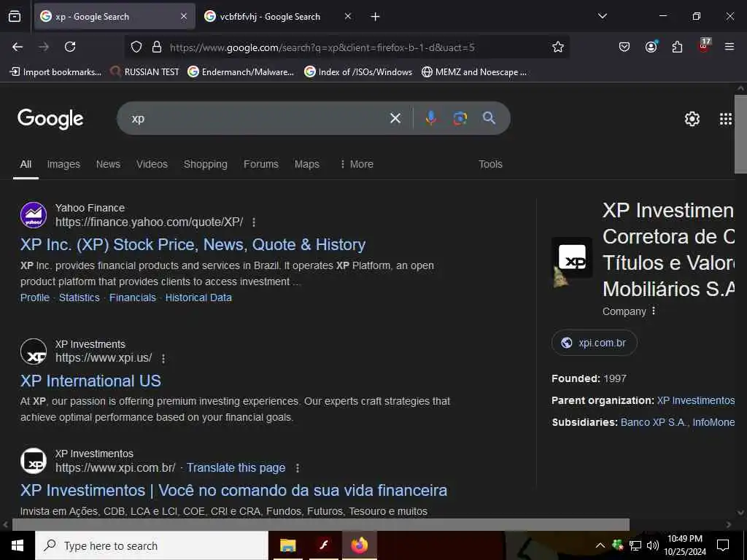Open Flash app on taskbar
The height and width of the screenshot is (560, 747).
coord(324,545)
